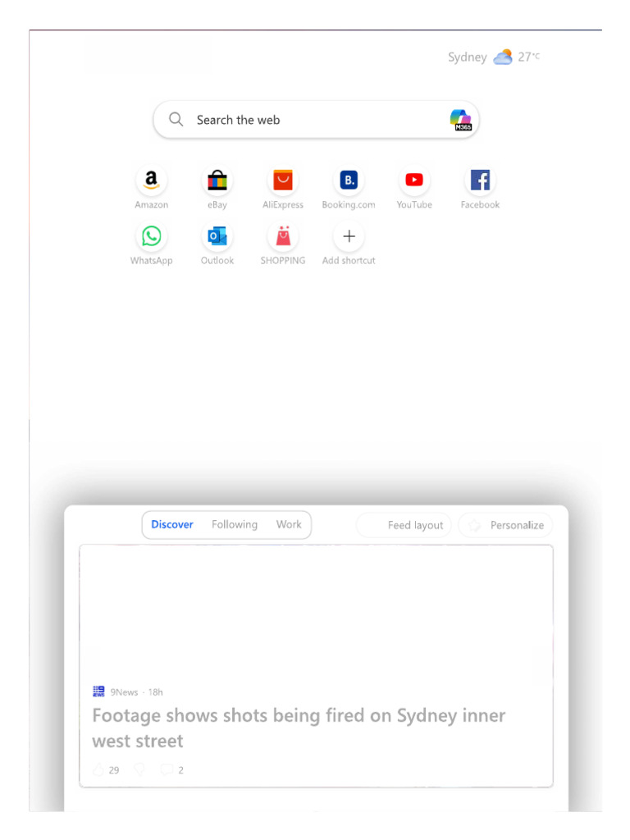Viewport: 630px width, 840px height.
Task: Open the Sydney inner west shots headline
Action: tap(299, 728)
